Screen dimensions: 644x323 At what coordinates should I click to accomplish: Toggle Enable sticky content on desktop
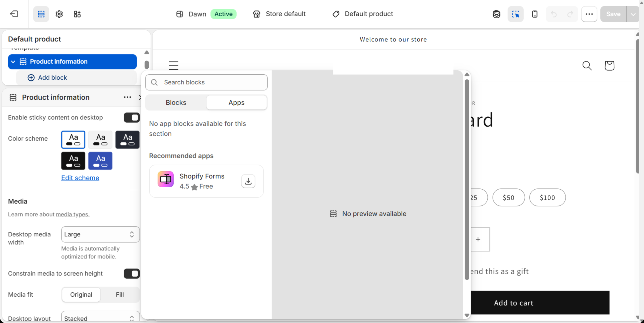(x=132, y=118)
